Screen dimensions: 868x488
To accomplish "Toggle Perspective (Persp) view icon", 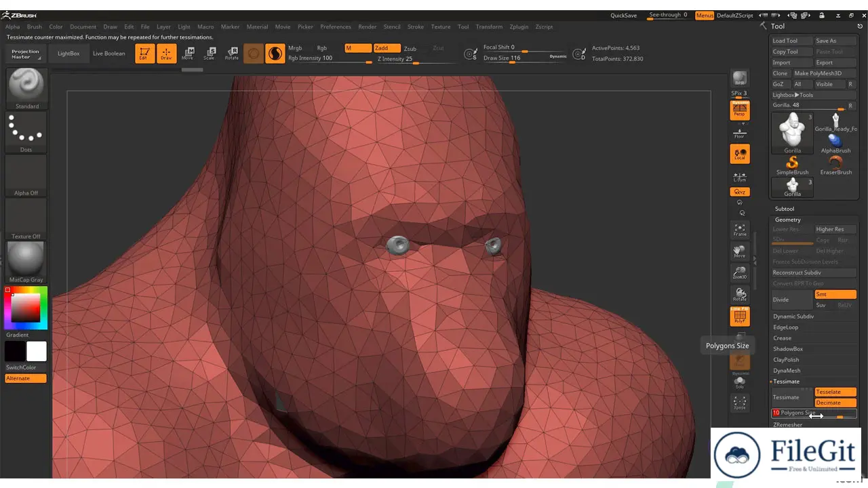I will point(740,110).
